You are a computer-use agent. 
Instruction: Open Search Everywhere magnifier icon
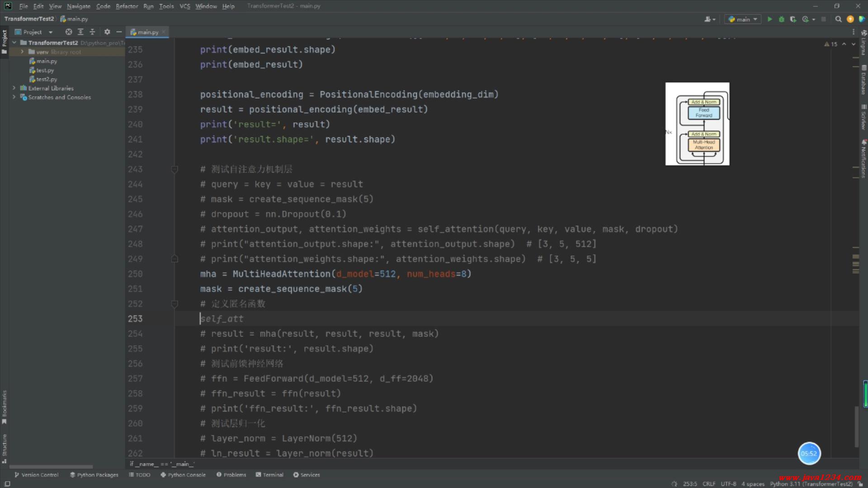[838, 19]
